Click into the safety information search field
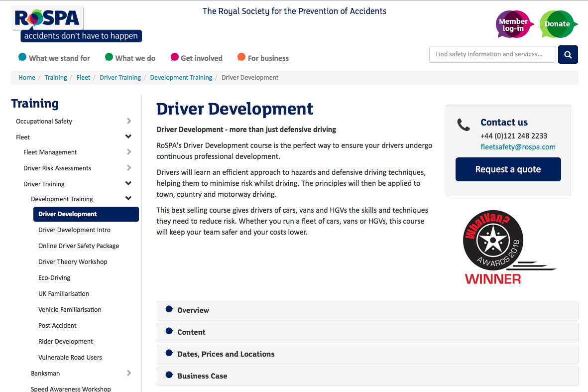 click(492, 54)
